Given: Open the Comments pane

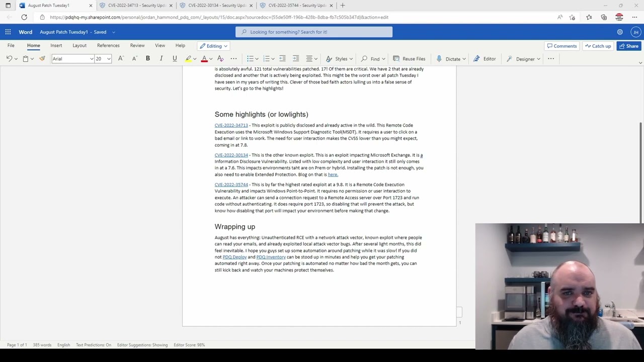Looking at the screenshot, I should (562, 46).
